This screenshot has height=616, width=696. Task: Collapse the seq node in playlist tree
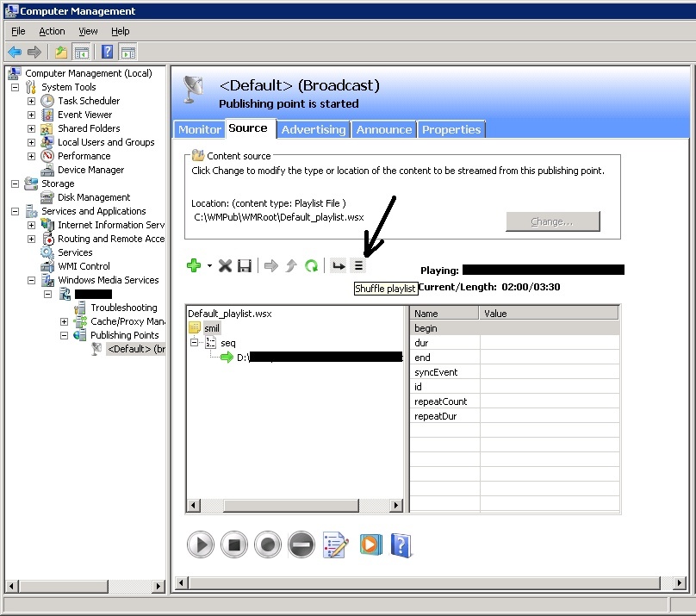[195, 343]
